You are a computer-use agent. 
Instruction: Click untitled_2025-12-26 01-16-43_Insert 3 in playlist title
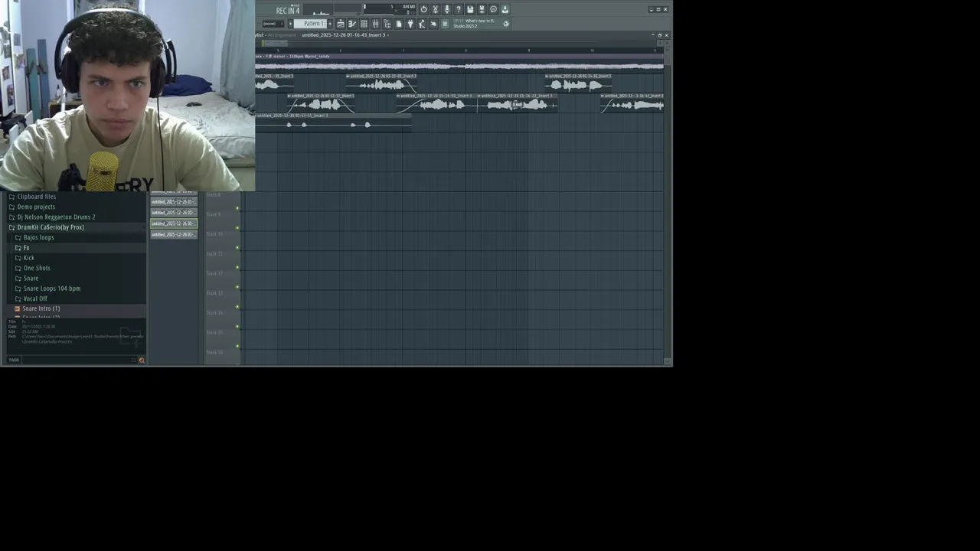(x=344, y=35)
